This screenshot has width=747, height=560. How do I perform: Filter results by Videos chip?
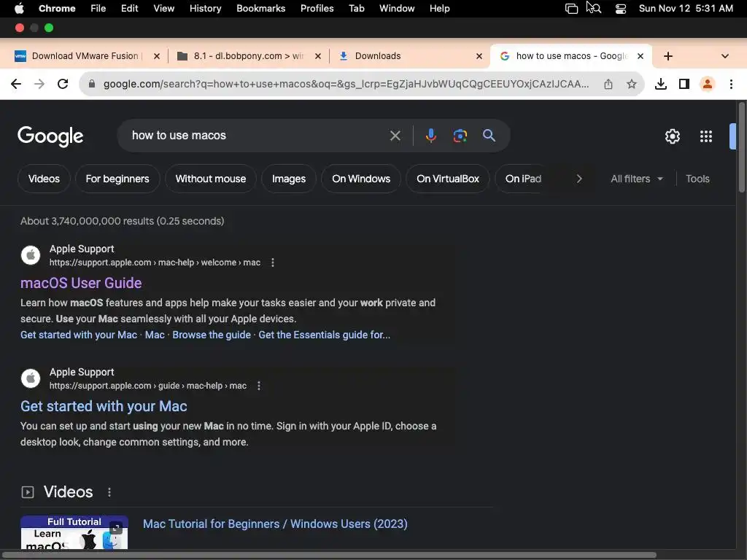44,179
